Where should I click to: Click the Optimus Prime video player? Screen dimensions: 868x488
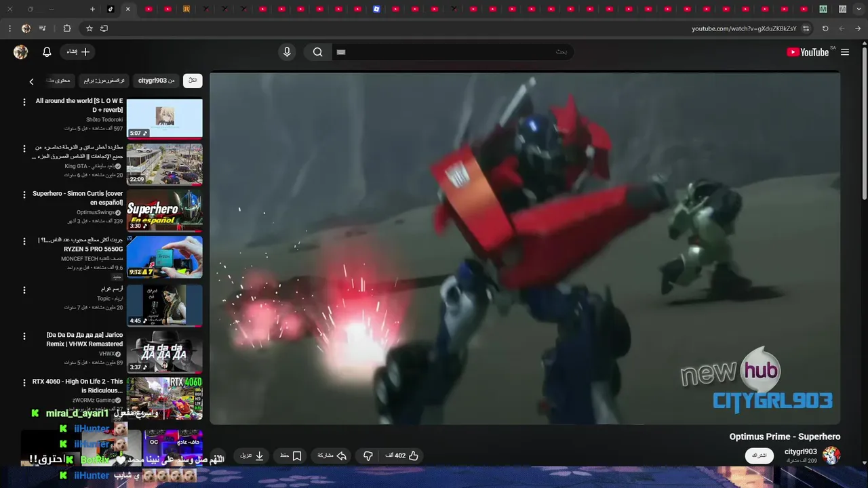(x=525, y=248)
